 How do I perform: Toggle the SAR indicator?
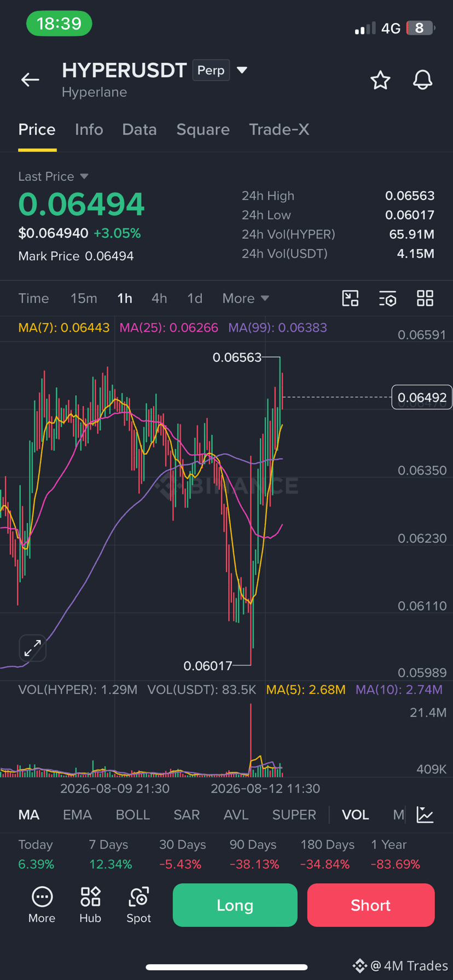187,815
